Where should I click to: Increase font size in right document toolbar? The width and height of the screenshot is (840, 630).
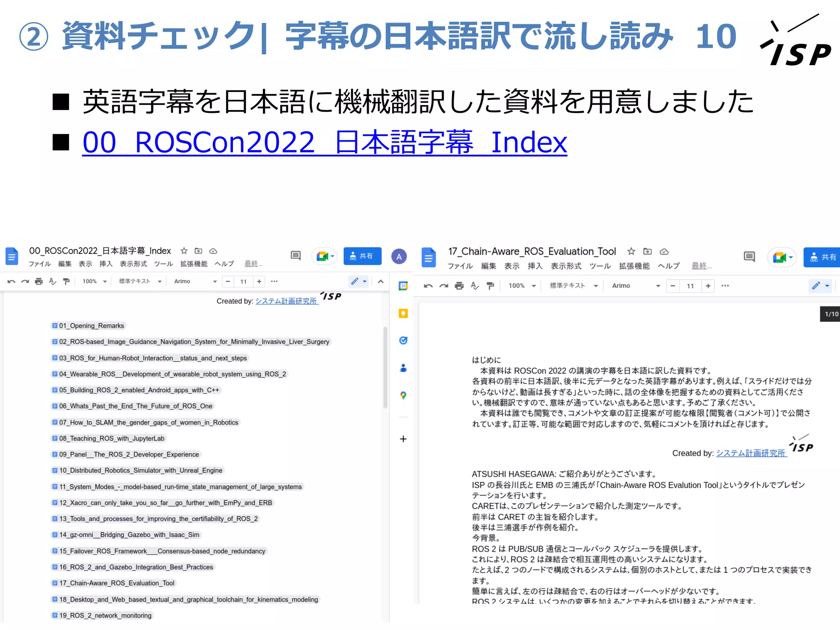click(x=708, y=286)
